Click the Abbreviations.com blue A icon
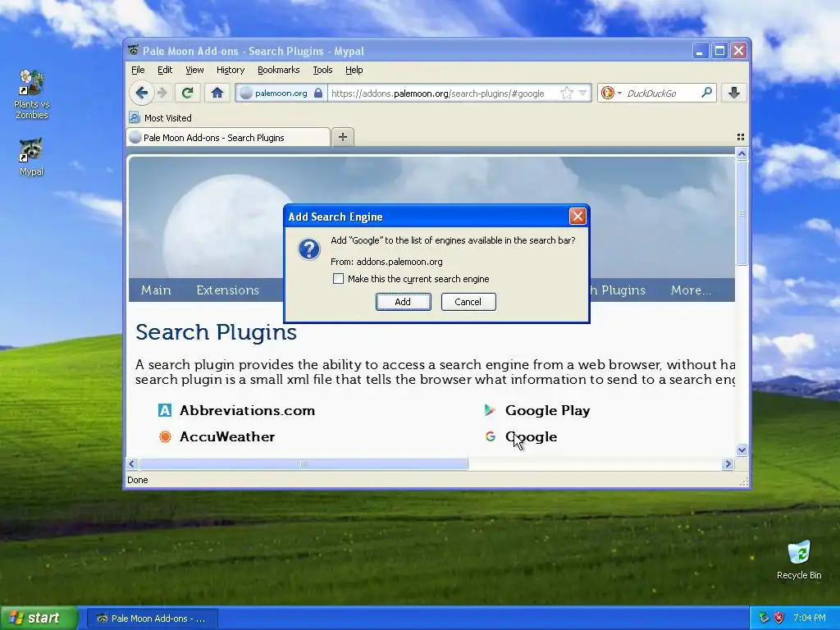840x630 pixels. [x=165, y=410]
